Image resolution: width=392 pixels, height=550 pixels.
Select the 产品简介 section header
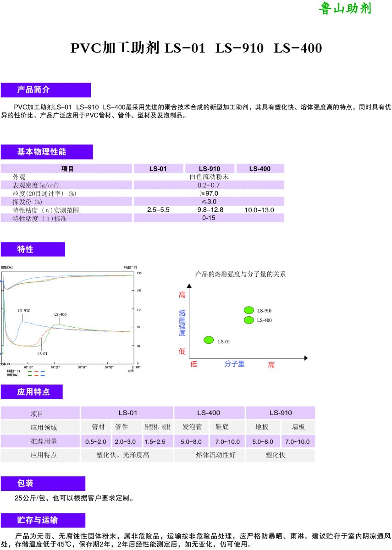pos(45,90)
